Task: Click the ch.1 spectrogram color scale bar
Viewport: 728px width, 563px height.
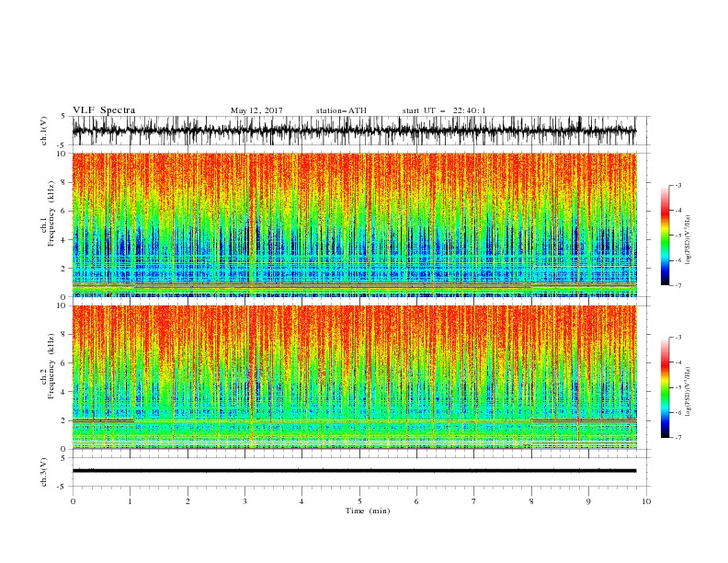Action: pyautogui.click(x=665, y=236)
